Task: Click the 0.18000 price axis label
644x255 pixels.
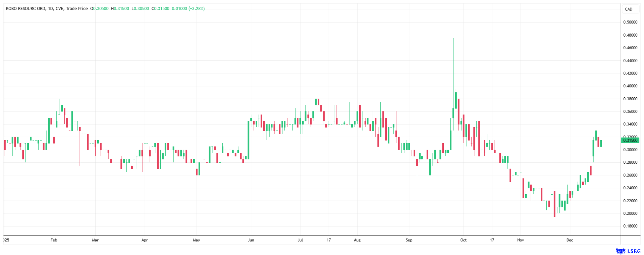Action: (630, 226)
